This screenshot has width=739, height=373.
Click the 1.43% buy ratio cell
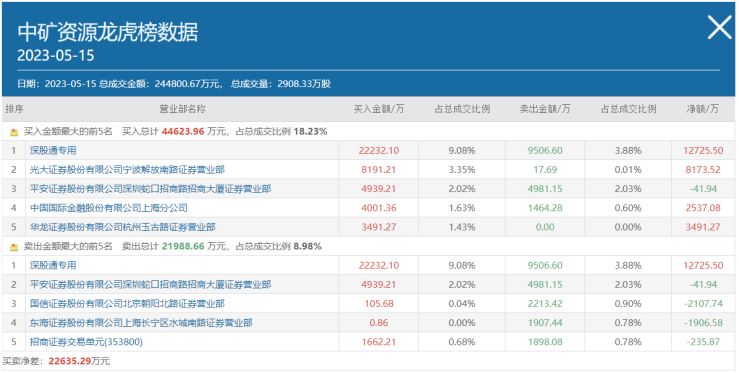(462, 227)
